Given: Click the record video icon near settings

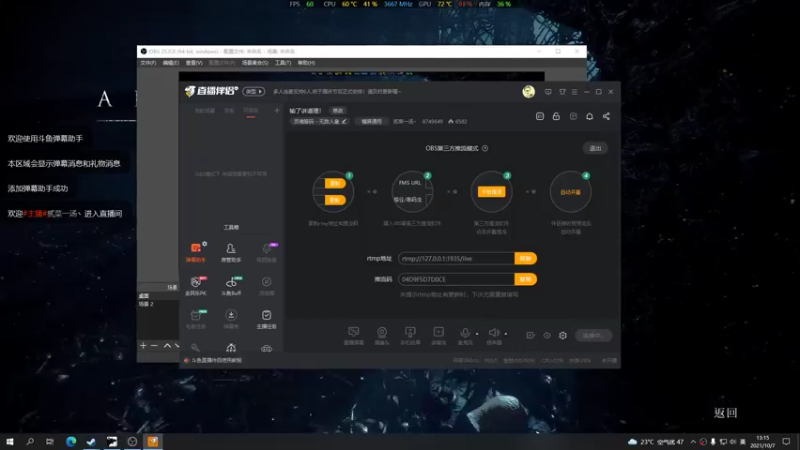Looking at the screenshot, I should pyautogui.click(x=531, y=335).
